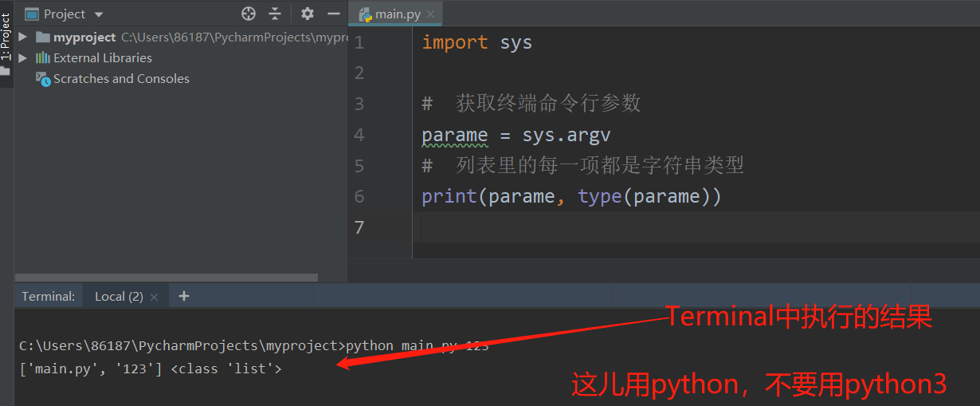Click the comment '列表里的每一项都是字符串类型'
Screen dimensions: 980x406
click(600, 165)
